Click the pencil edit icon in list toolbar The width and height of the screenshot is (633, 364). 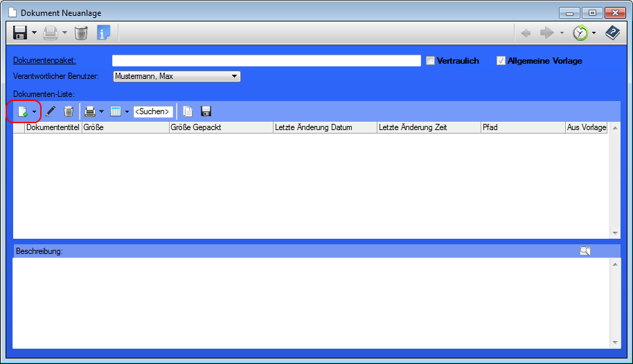point(51,111)
